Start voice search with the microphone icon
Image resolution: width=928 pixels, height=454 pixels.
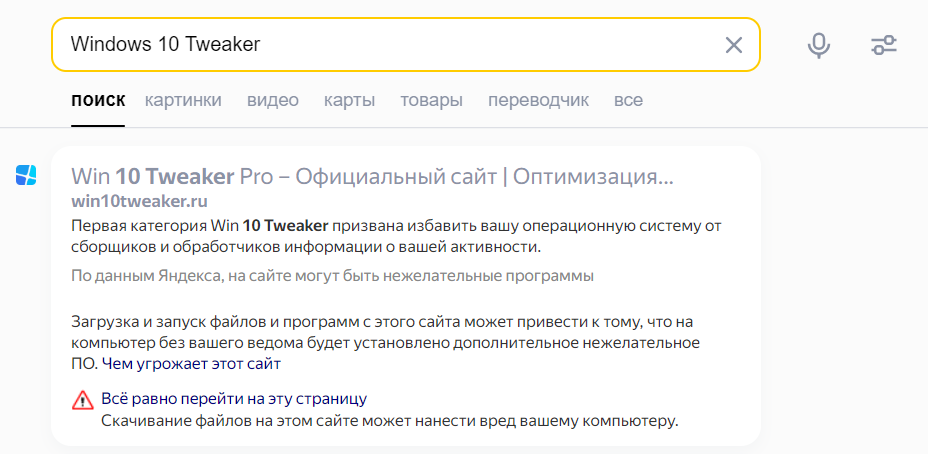click(x=819, y=45)
